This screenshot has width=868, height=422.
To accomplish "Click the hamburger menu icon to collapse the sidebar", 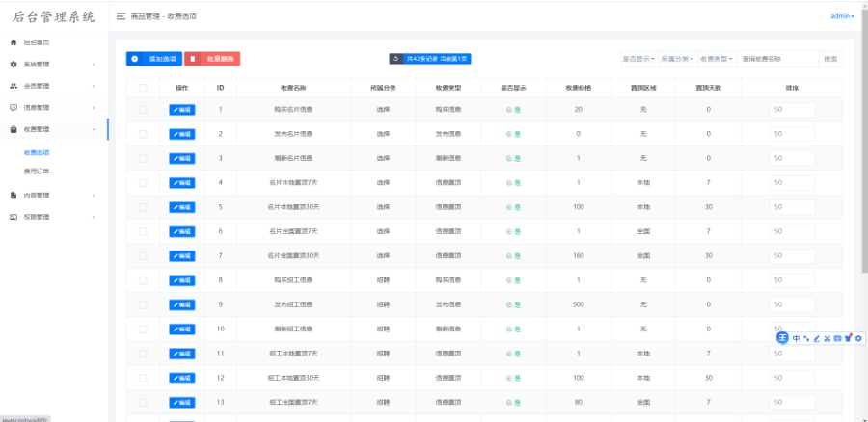I will 121,16.
